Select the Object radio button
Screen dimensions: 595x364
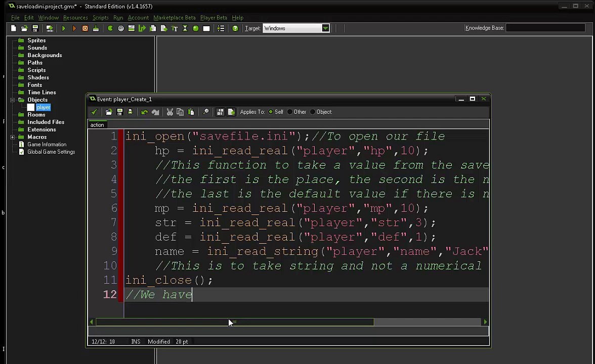pyautogui.click(x=313, y=112)
